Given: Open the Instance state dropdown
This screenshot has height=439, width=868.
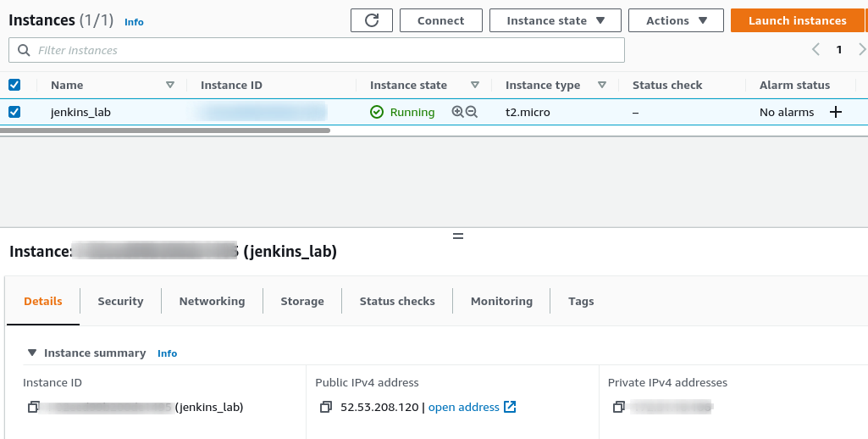Looking at the screenshot, I should click(x=556, y=20).
